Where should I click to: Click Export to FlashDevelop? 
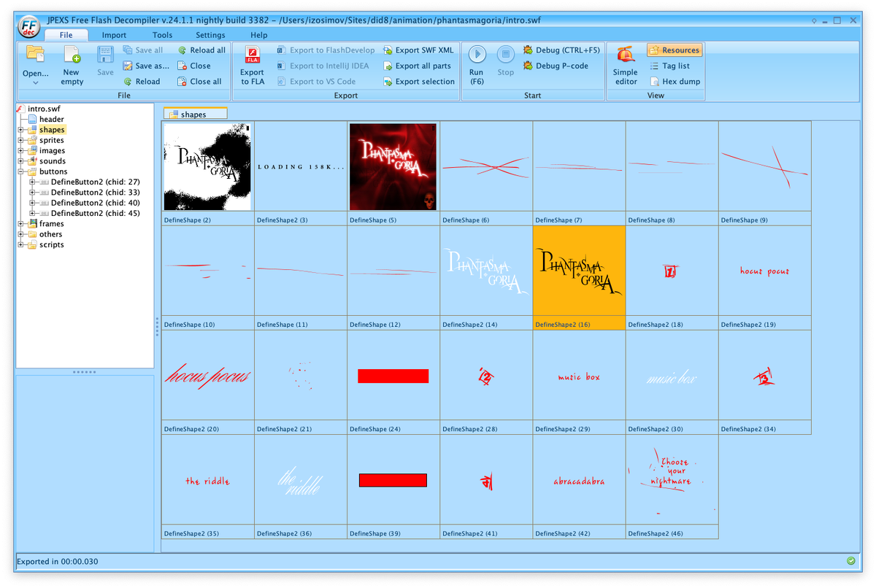326,50
